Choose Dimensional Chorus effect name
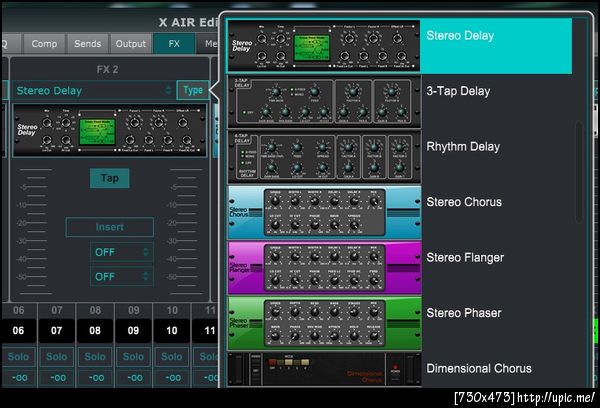 tap(479, 368)
